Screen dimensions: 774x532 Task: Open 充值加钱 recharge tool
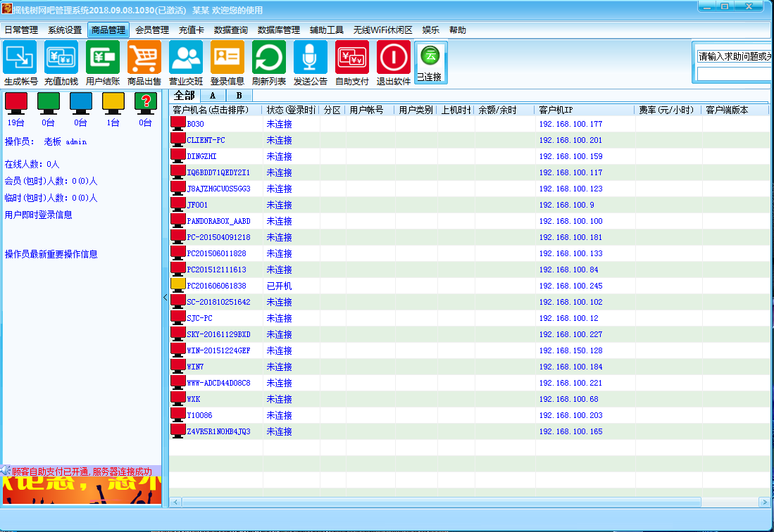(x=61, y=58)
